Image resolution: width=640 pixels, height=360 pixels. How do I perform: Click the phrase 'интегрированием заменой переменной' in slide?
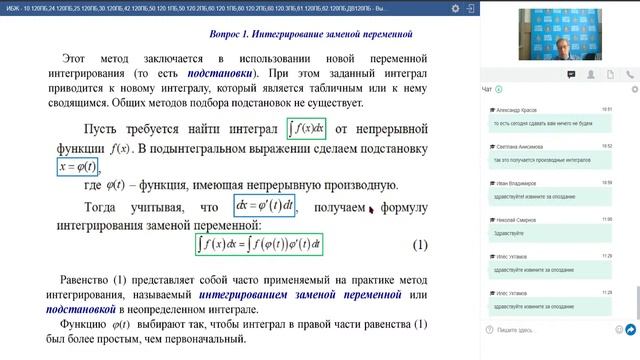coord(300,295)
